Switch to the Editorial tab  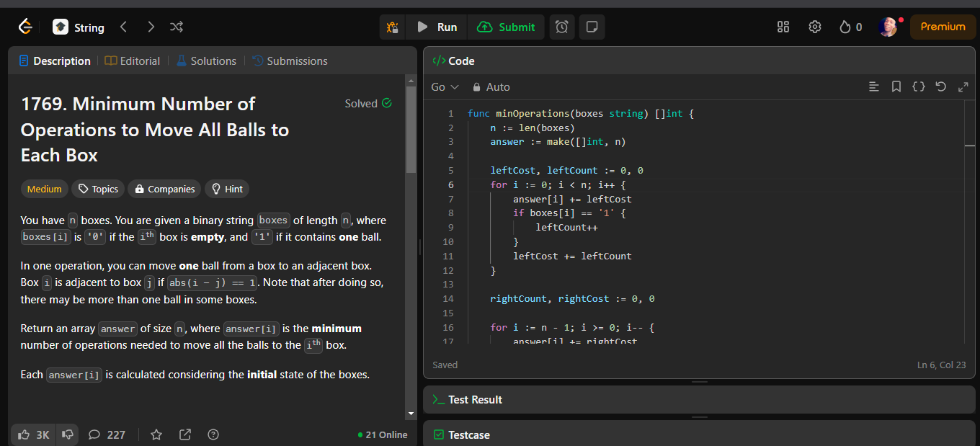[x=133, y=61]
